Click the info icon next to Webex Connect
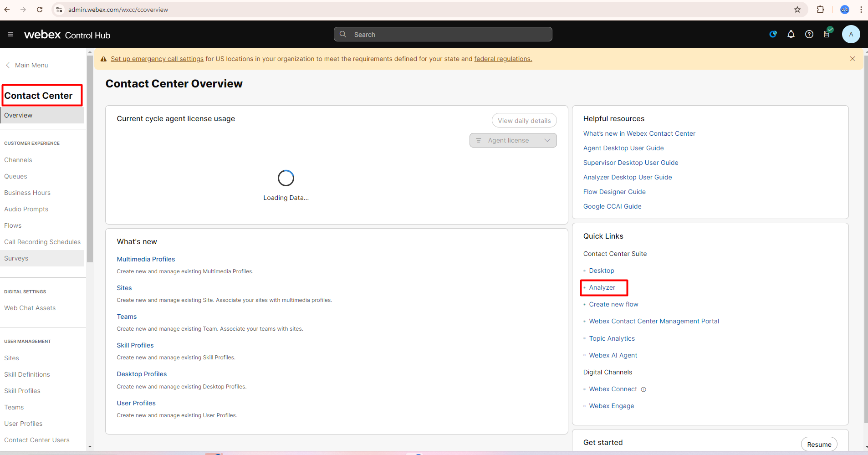Screen dimensions: 868x455 pos(643,389)
